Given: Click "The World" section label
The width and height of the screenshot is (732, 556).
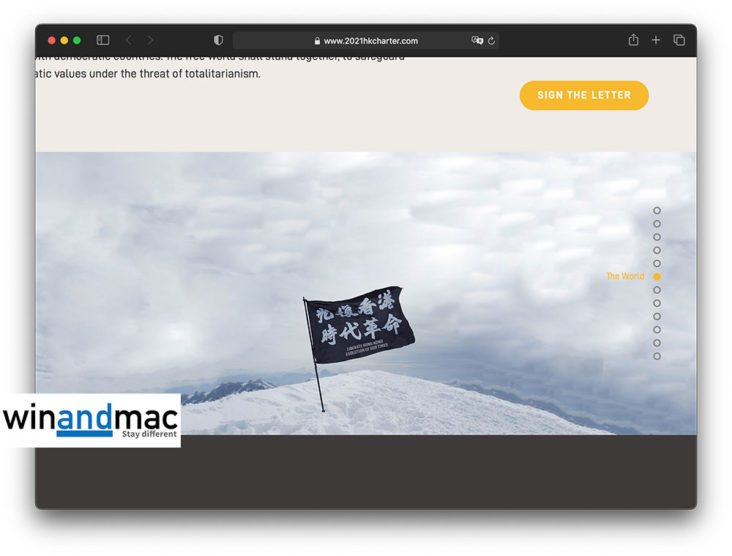Looking at the screenshot, I should click(625, 277).
